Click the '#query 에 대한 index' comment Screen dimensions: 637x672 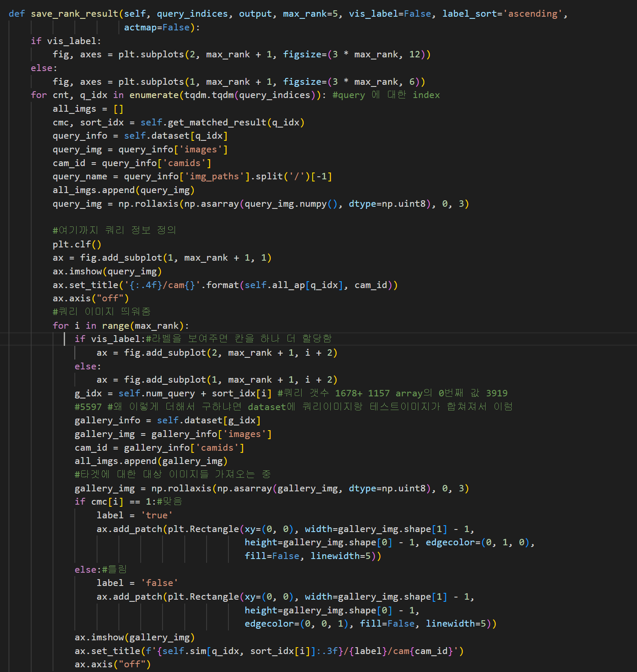coord(386,95)
